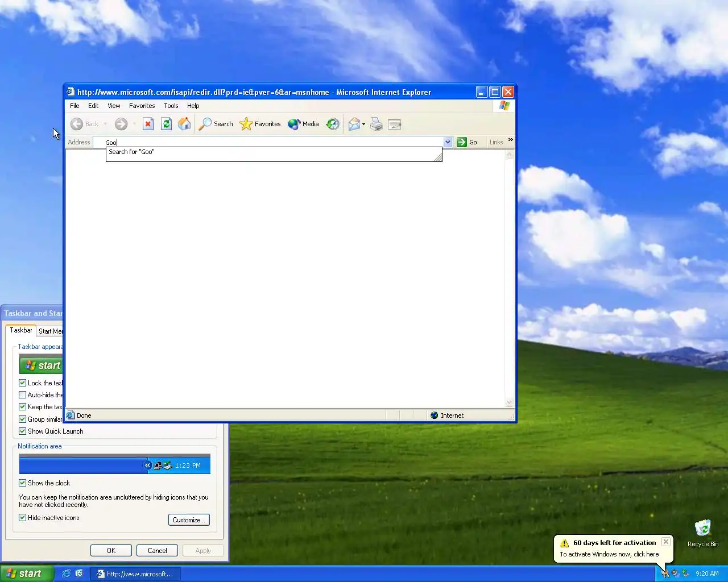This screenshot has width=728, height=582.
Task: Print the page with printer icon
Action: tap(377, 124)
